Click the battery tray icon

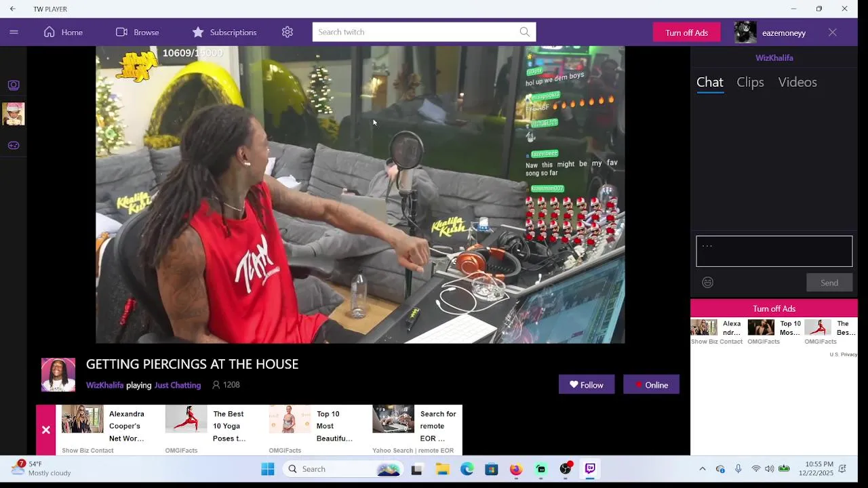click(784, 469)
